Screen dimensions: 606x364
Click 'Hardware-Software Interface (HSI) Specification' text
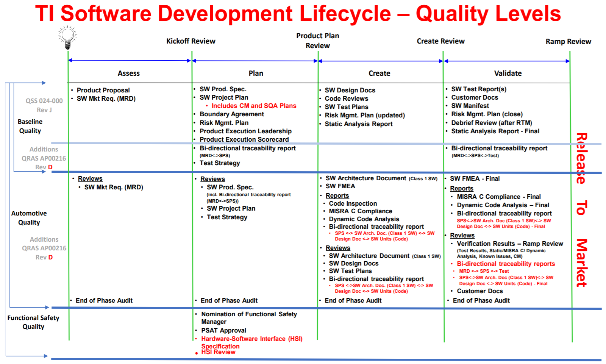(x=252, y=342)
